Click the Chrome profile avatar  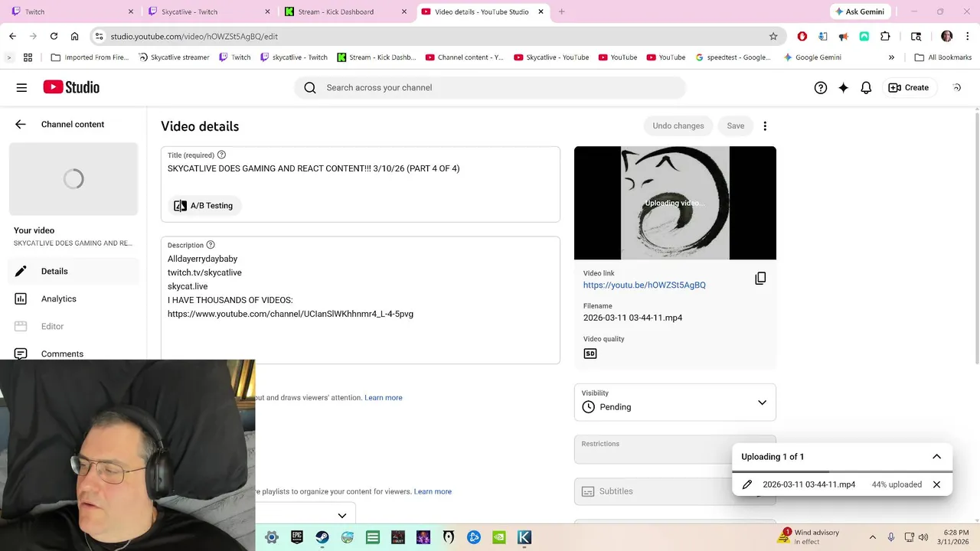pos(947,36)
